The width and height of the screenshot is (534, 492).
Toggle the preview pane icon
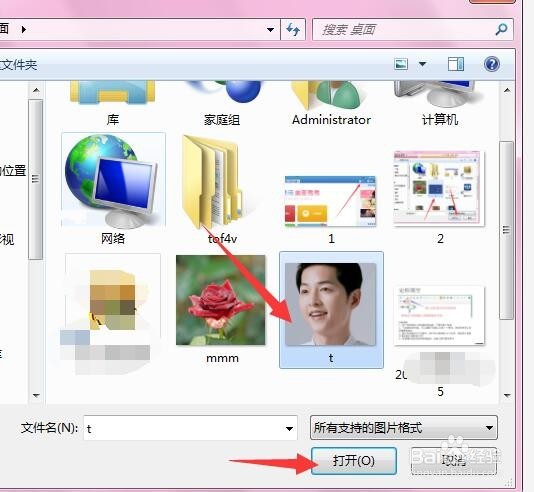(x=456, y=64)
